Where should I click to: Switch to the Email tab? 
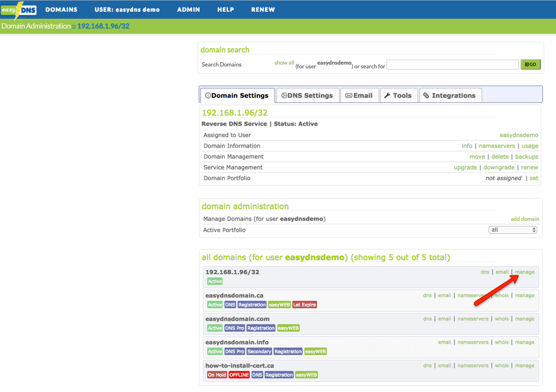coord(359,95)
